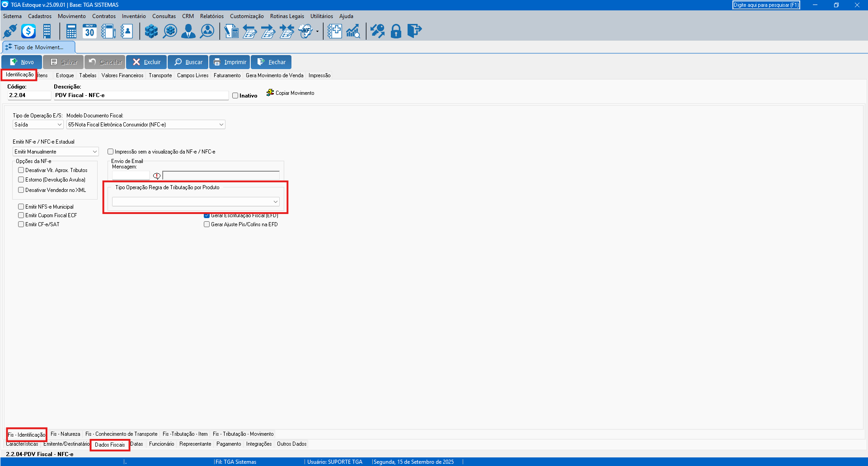Viewport: 868px width, 466px height.
Task: Open the calculator toolbar icon
Action: coord(71,31)
